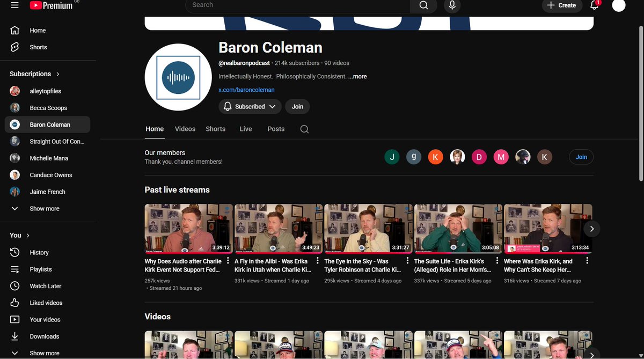Open Candace Owens subscription
Screen dimensions: 644x359
click(x=48, y=175)
